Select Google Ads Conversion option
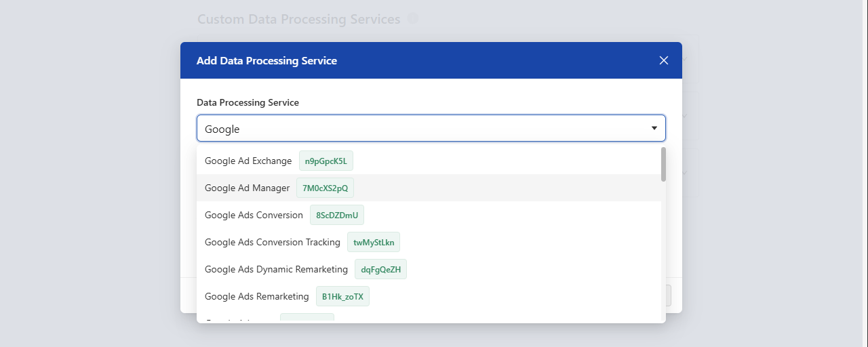The width and height of the screenshot is (868, 347). pos(429,215)
